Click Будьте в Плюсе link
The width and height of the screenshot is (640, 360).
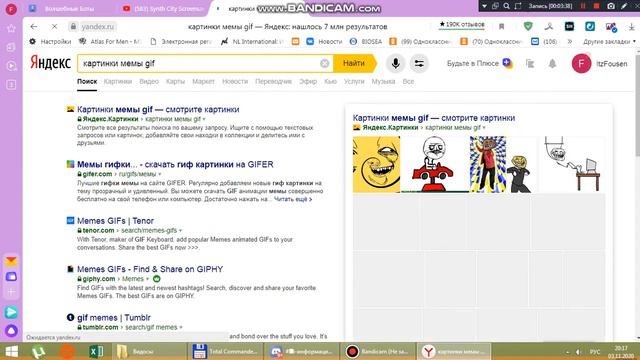[x=472, y=64]
